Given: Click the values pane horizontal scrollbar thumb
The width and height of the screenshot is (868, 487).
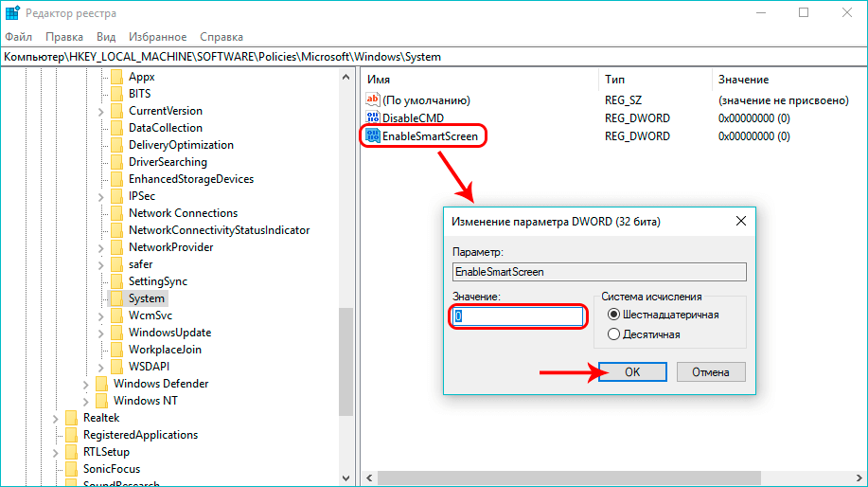Looking at the screenshot, I should (x=569, y=478).
